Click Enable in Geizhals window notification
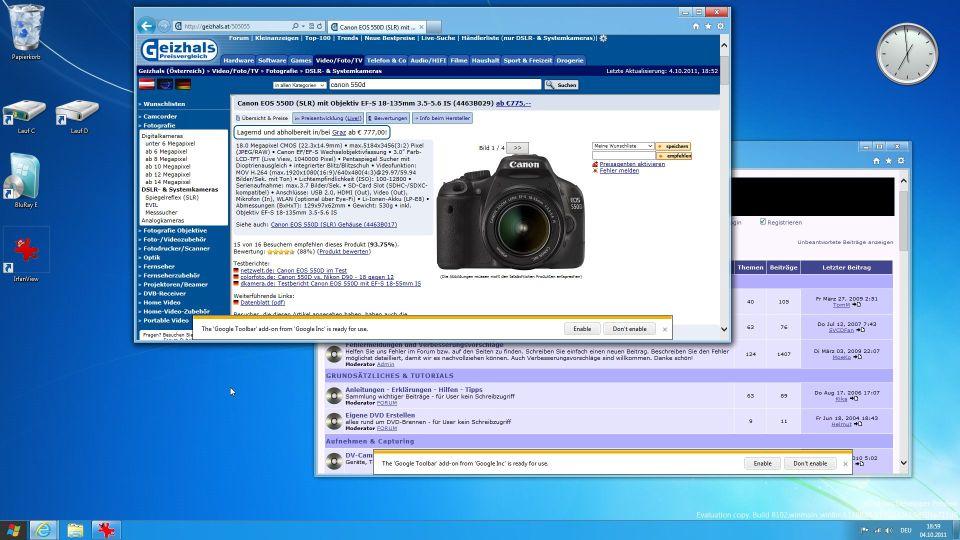This screenshot has width=960, height=540. pyautogui.click(x=582, y=329)
